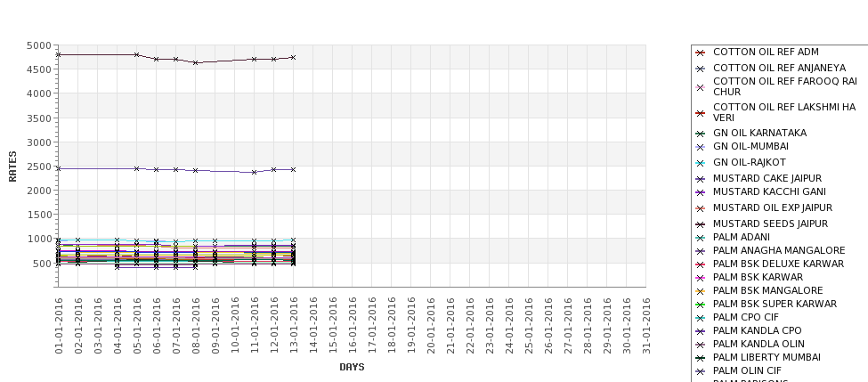Click the COTTON OIL REF LAKSHMI legend marker
Image resolution: width=868 pixels, height=382 pixels.
[700, 113]
